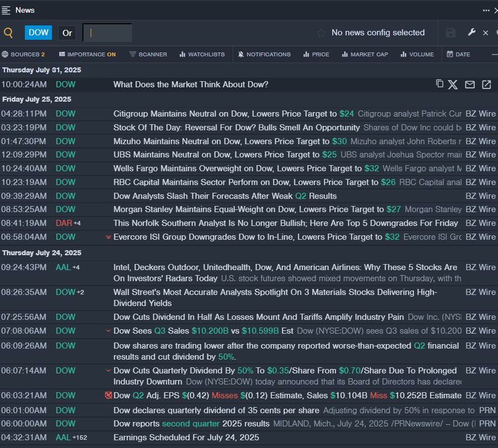Open the Watchlists filter
The image size is (498, 448).
202,54
